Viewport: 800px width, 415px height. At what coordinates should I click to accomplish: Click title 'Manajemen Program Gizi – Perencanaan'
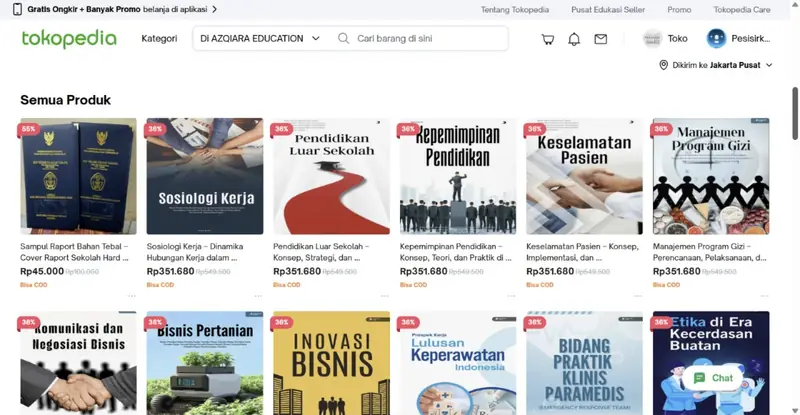[710, 252]
